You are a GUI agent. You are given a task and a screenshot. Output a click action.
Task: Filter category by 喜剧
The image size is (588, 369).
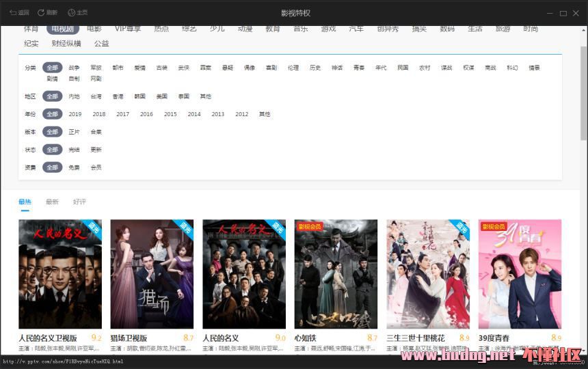click(271, 68)
